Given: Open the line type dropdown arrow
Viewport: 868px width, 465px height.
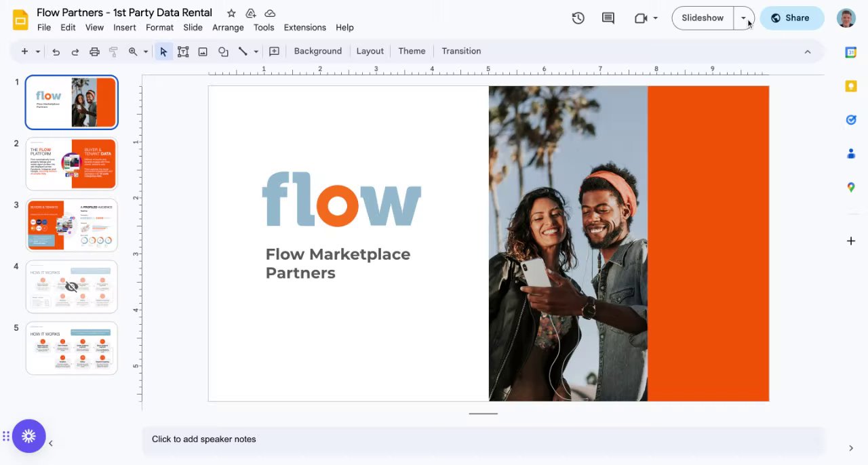Looking at the screenshot, I should pos(256,52).
